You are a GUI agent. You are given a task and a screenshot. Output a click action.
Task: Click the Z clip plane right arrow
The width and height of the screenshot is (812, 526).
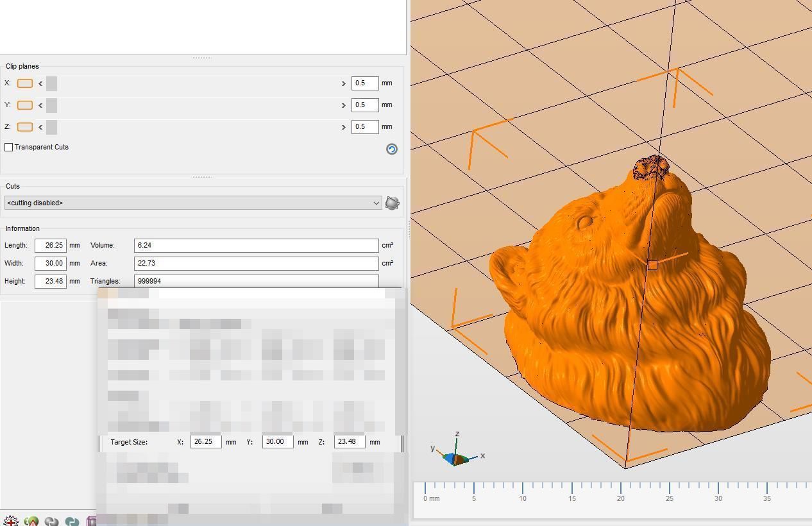point(343,127)
